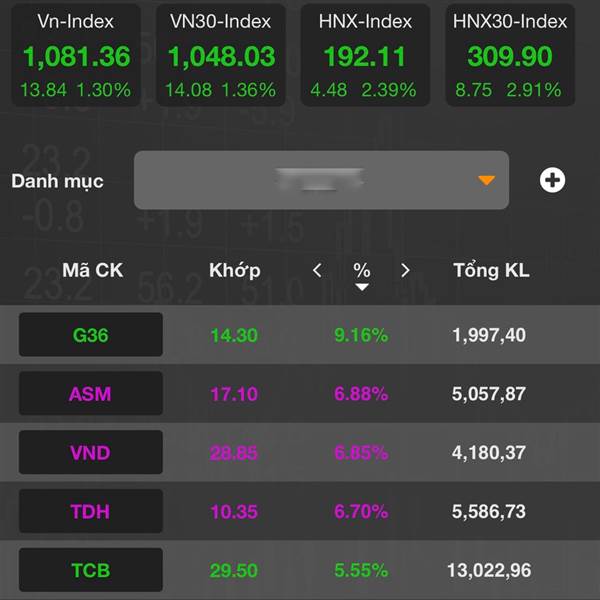Screen dimensions: 600x600
Task: Click the left chevron beside % column
Action: pyautogui.click(x=317, y=271)
